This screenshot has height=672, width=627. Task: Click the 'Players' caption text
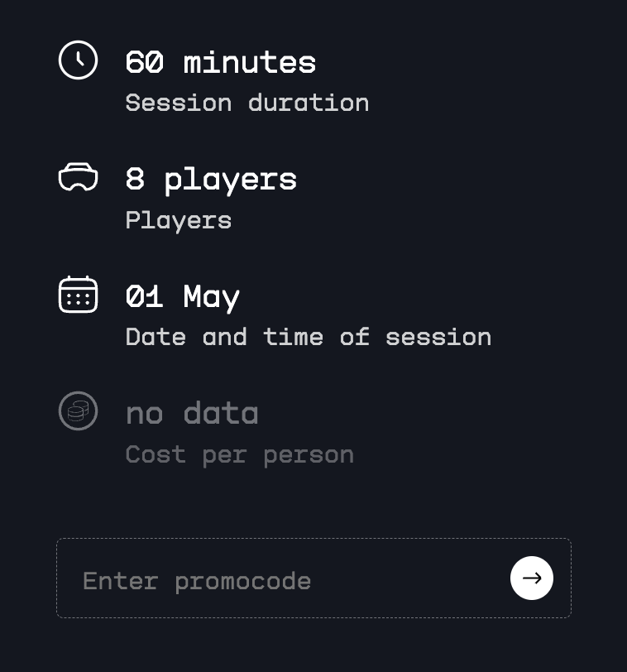click(x=178, y=220)
